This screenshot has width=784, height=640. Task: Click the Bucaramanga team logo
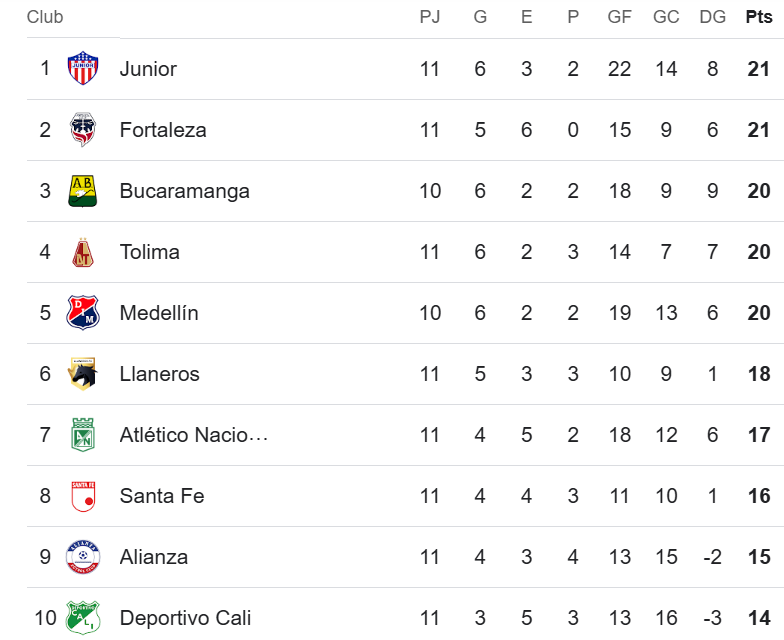pyautogui.click(x=82, y=190)
